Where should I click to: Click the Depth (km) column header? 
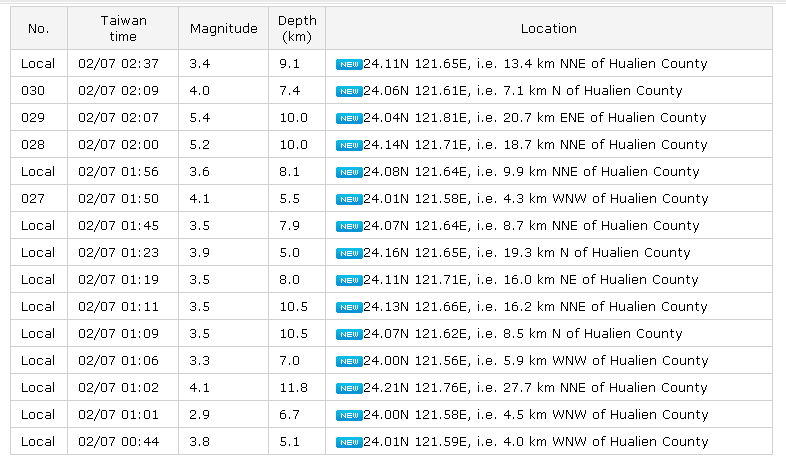tap(297, 29)
